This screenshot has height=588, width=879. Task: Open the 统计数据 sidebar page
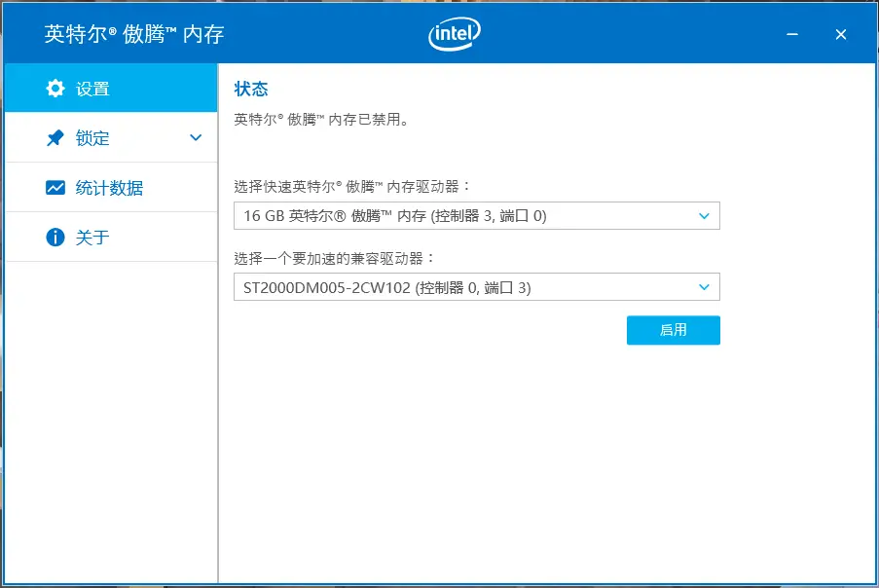coord(109,188)
